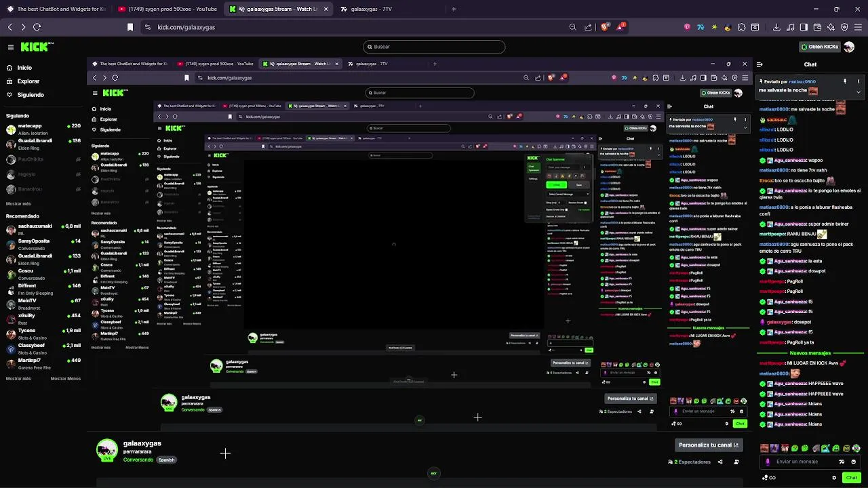868x488 pixels.
Task: Open Tyceno channel in the outermost sidebar
Action: point(43,334)
